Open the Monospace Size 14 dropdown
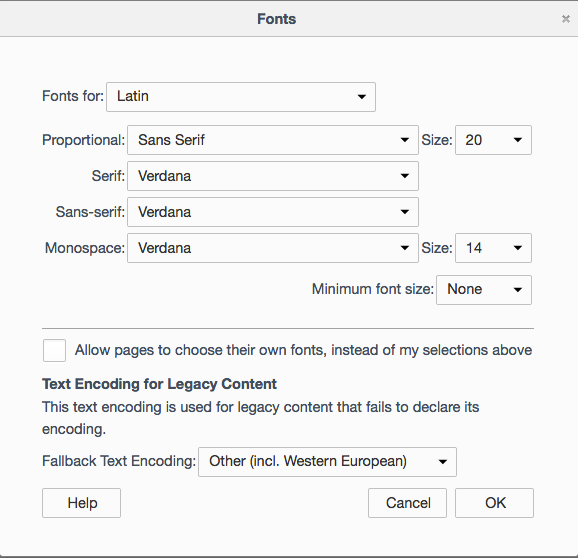578x558 pixels. coord(493,248)
